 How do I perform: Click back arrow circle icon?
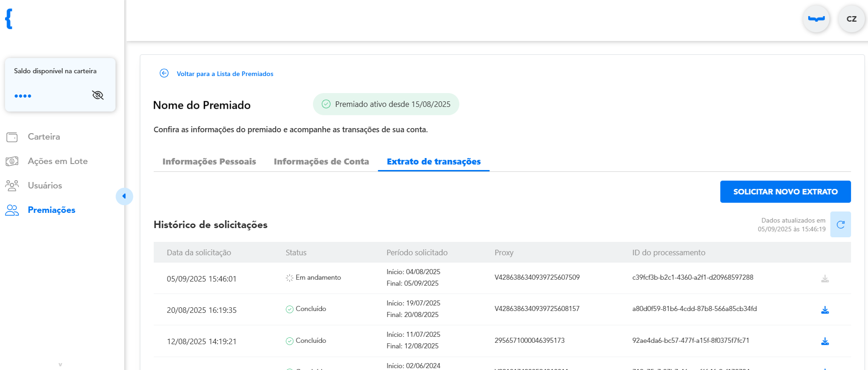[x=164, y=73]
